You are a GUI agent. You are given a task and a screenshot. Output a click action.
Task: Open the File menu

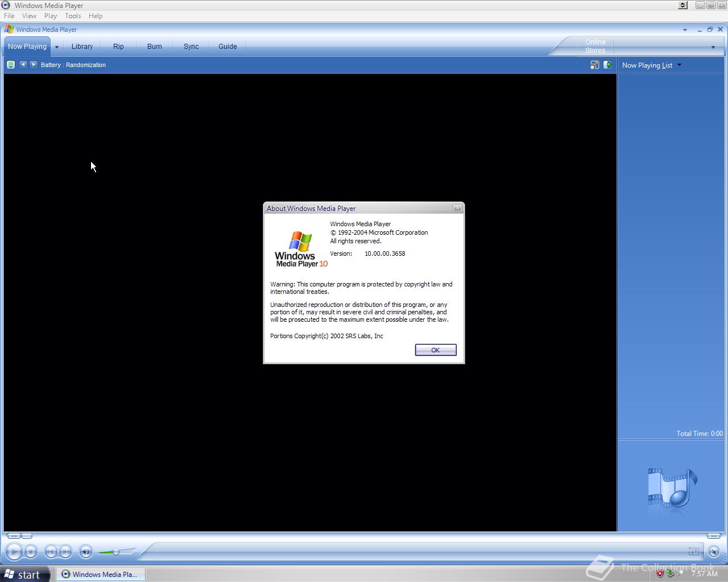click(9, 16)
